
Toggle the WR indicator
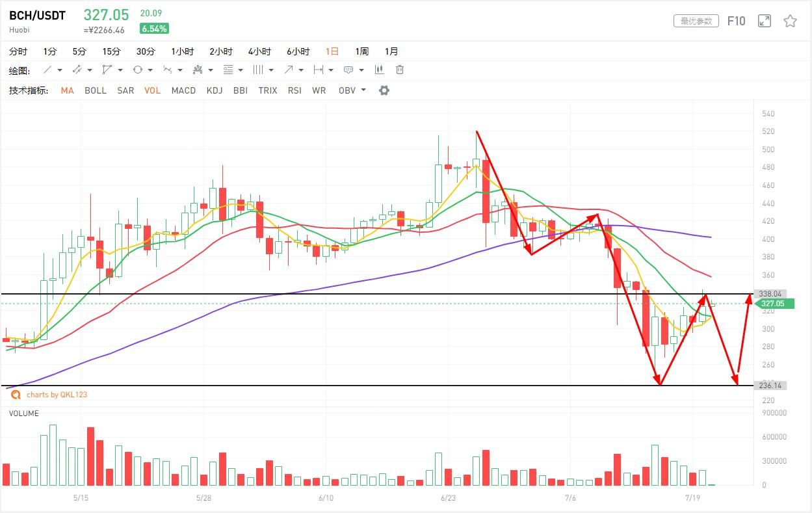click(319, 90)
